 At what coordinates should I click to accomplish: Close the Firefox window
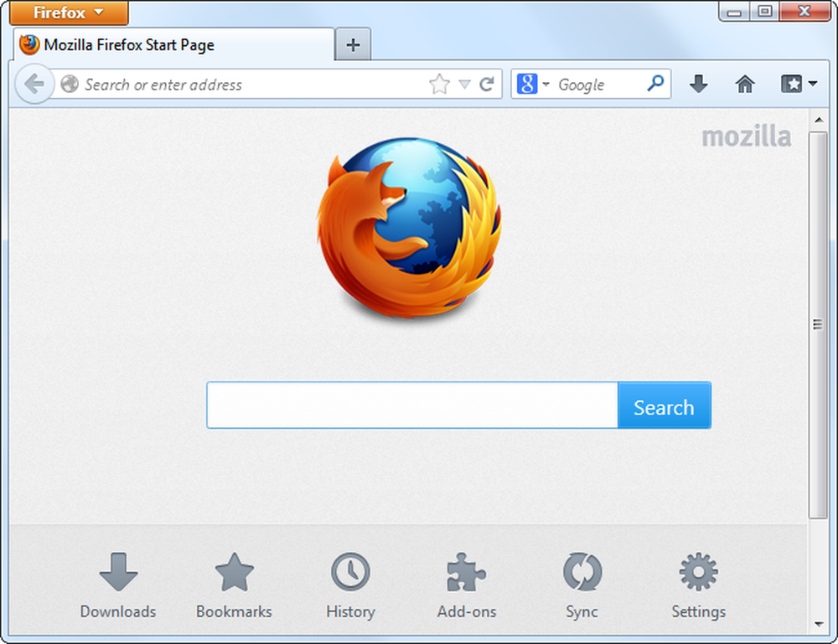point(804,11)
